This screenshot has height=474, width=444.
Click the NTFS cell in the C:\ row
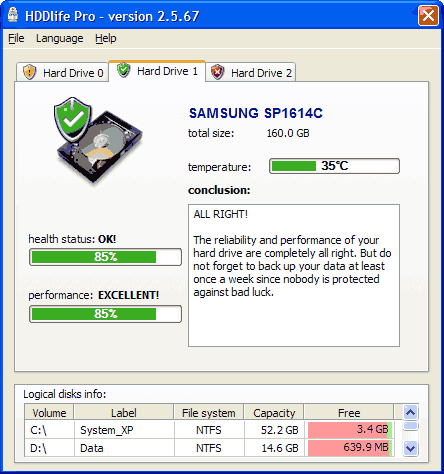point(209,430)
